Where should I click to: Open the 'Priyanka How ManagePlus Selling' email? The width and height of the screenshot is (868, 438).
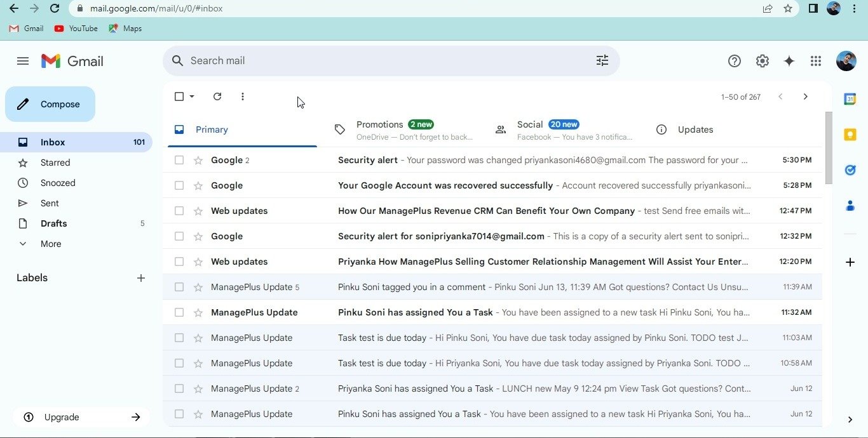coord(492,262)
